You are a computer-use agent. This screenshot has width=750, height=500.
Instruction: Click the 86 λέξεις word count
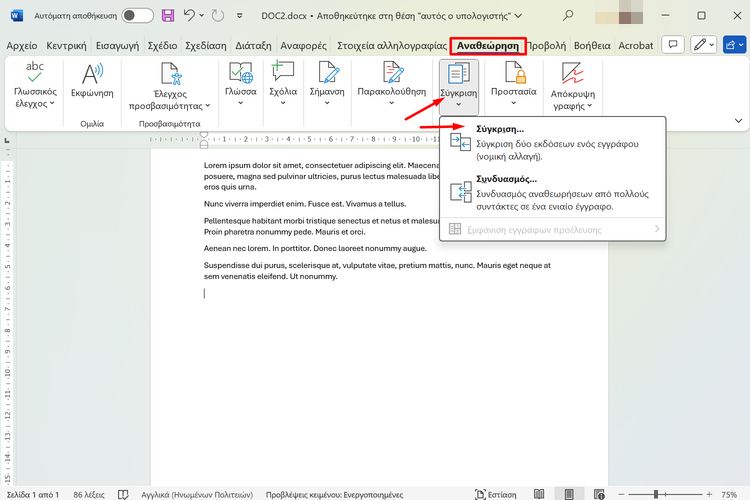(89, 494)
